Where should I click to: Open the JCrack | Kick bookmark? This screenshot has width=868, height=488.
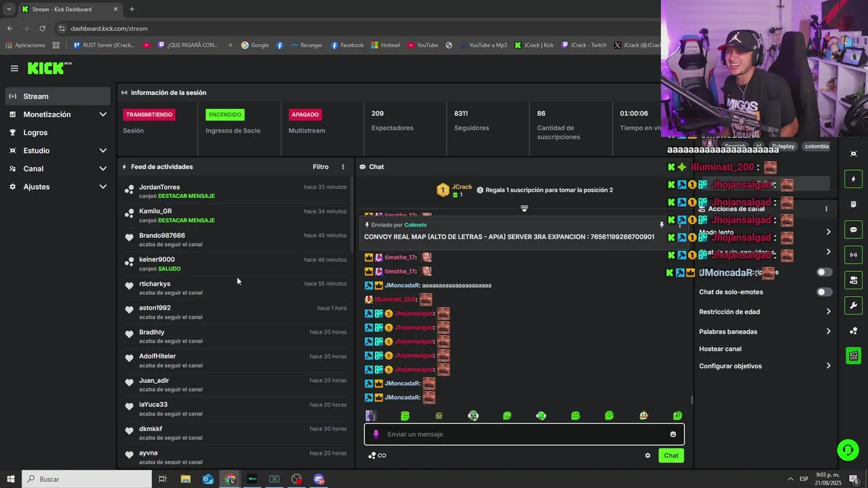pyautogui.click(x=534, y=45)
